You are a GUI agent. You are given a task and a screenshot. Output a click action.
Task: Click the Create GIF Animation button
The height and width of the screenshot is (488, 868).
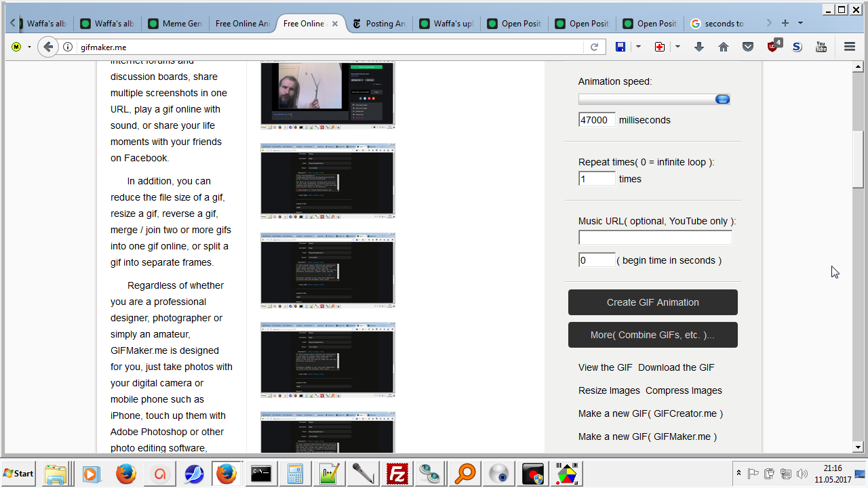pos(653,302)
